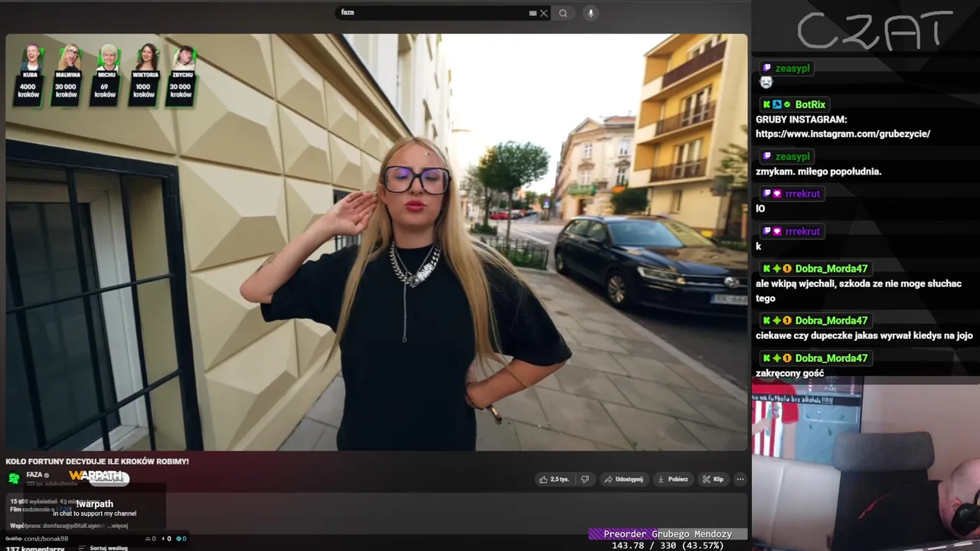Open the Sortuj według comment sorting dropdown
This screenshot has height=551, width=980.
[103, 548]
